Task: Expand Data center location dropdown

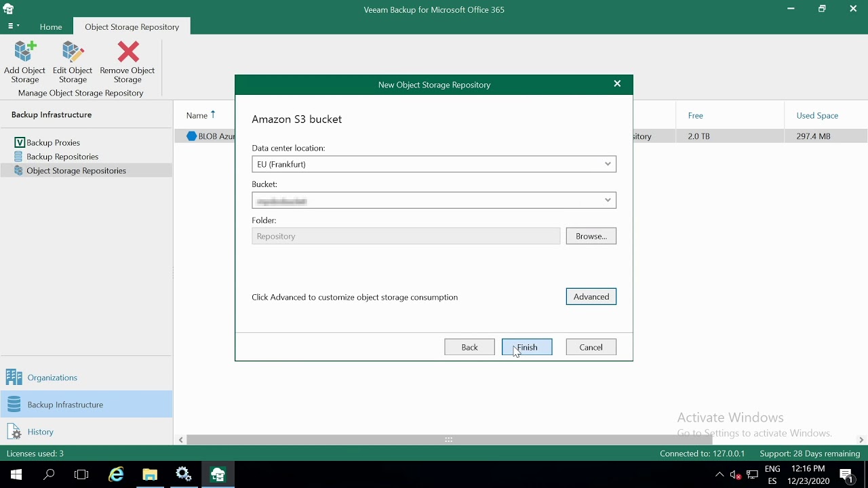Action: (x=608, y=164)
